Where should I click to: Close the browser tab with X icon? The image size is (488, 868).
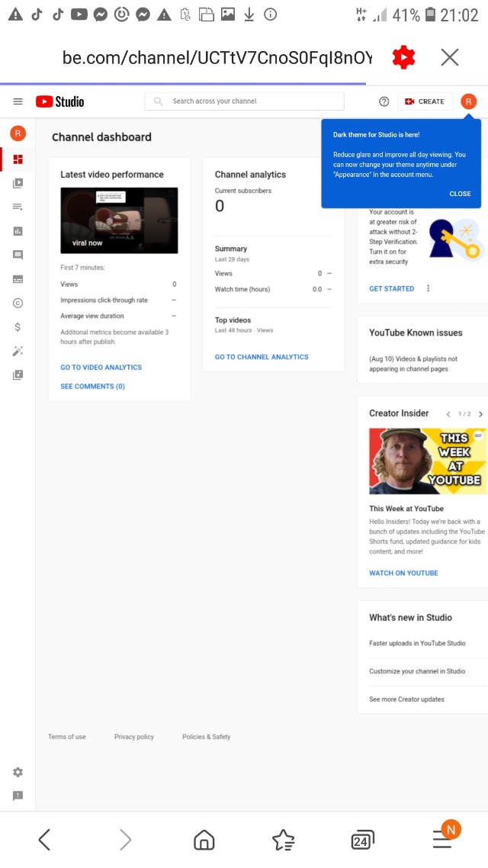450,57
